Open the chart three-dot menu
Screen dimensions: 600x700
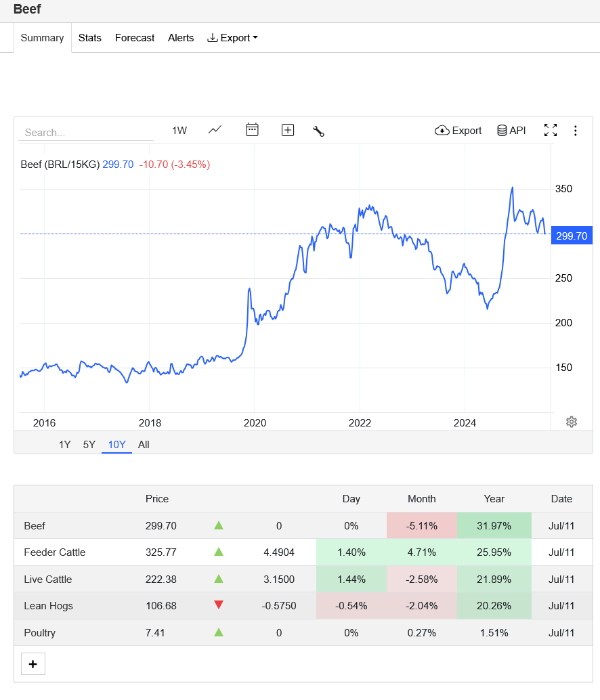[576, 131]
